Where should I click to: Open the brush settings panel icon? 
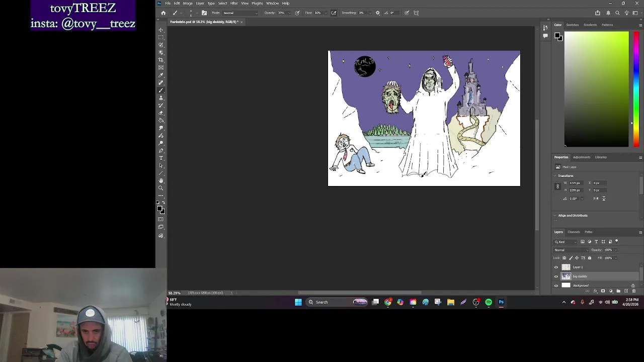click(204, 13)
